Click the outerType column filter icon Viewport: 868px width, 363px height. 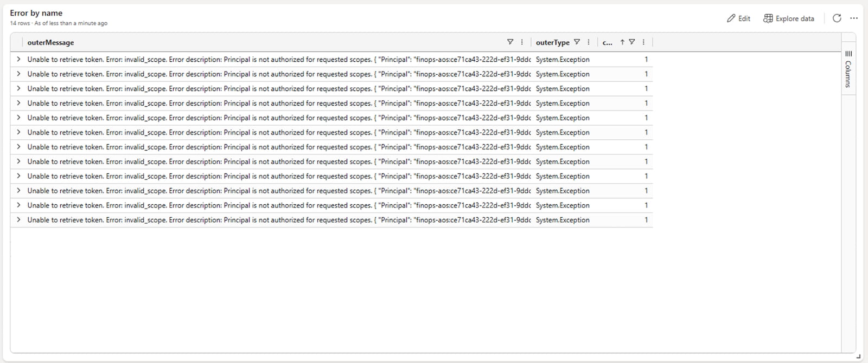tap(577, 42)
